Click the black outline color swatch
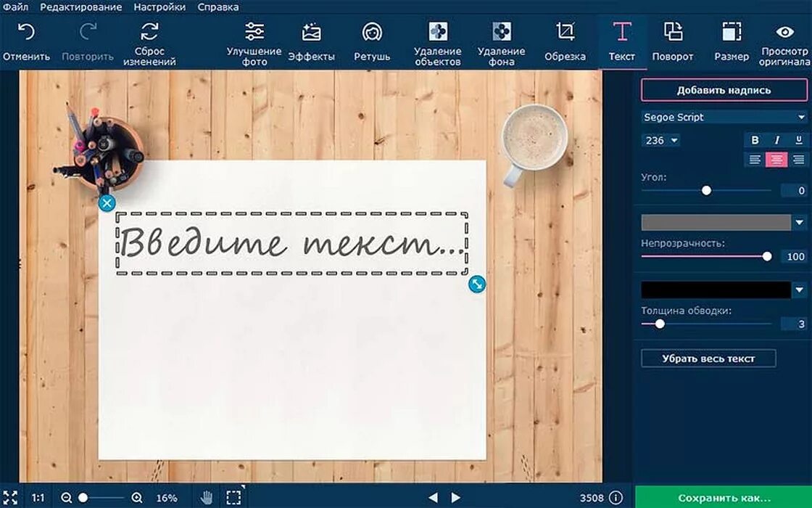Image resolution: width=812 pixels, height=508 pixels. pyautogui.click(x=716, y=290)
